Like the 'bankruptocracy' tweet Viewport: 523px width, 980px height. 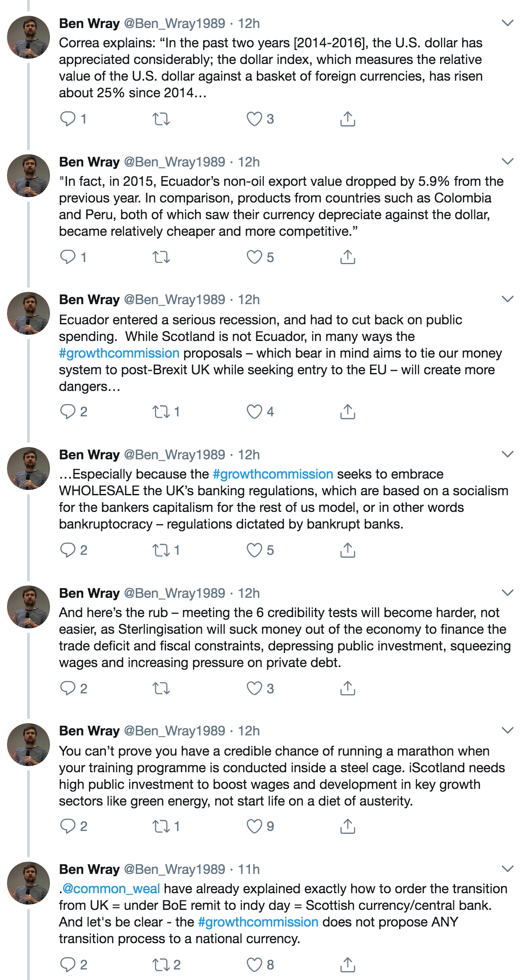(254, 550)
